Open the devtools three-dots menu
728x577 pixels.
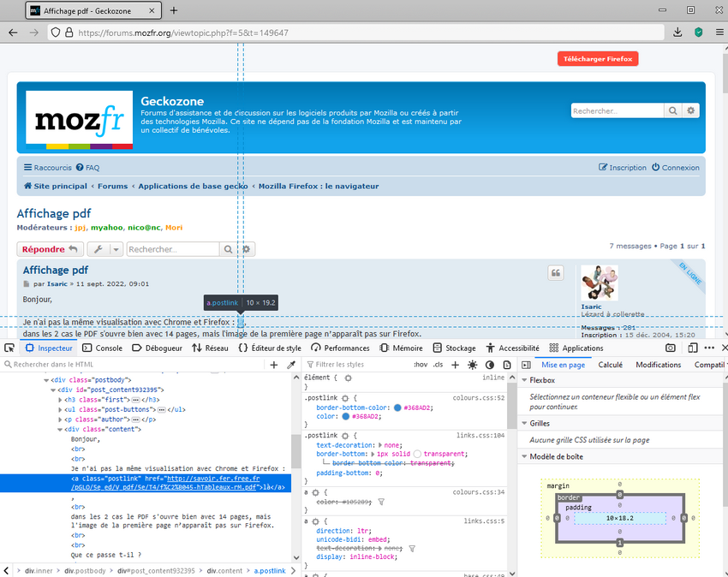(709, 348)
